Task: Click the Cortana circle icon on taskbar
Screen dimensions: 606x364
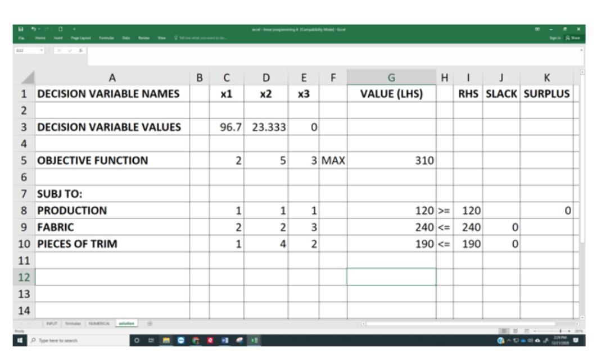Action: coord(137,340)
